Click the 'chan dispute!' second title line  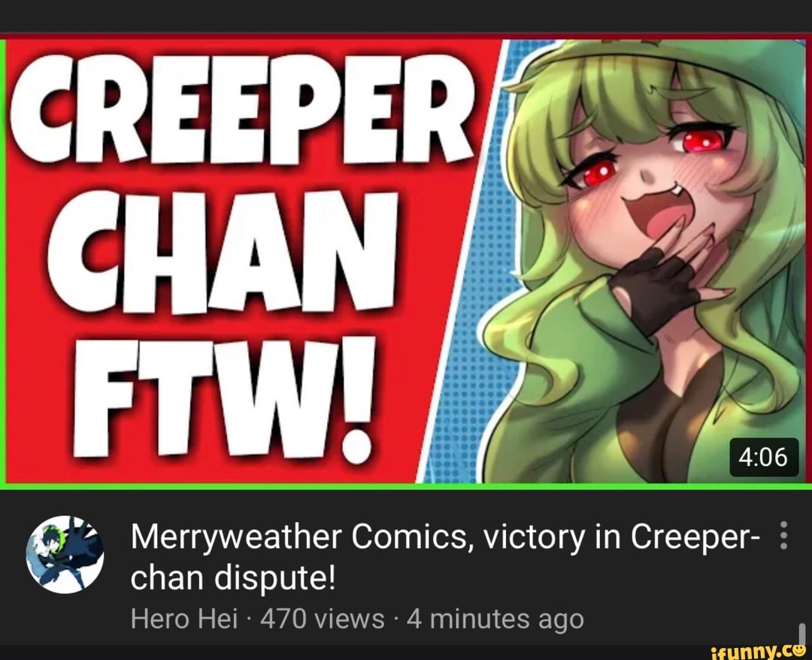coord(233,578)
